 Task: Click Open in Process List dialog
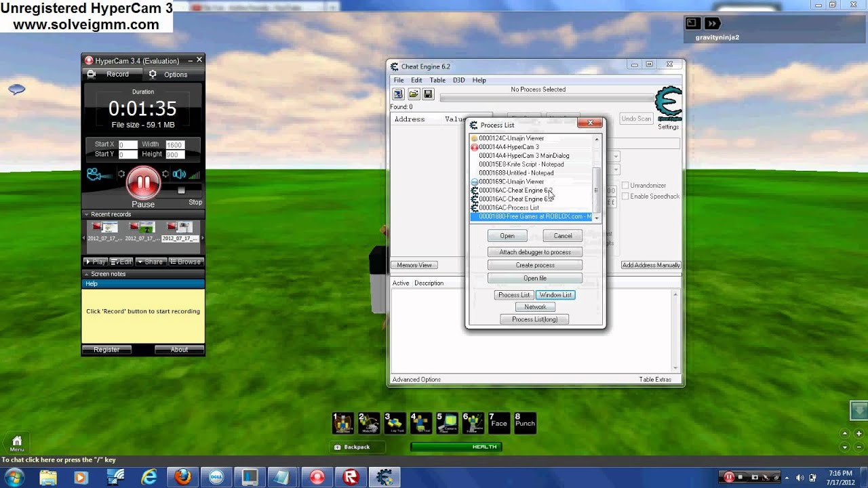507,236
